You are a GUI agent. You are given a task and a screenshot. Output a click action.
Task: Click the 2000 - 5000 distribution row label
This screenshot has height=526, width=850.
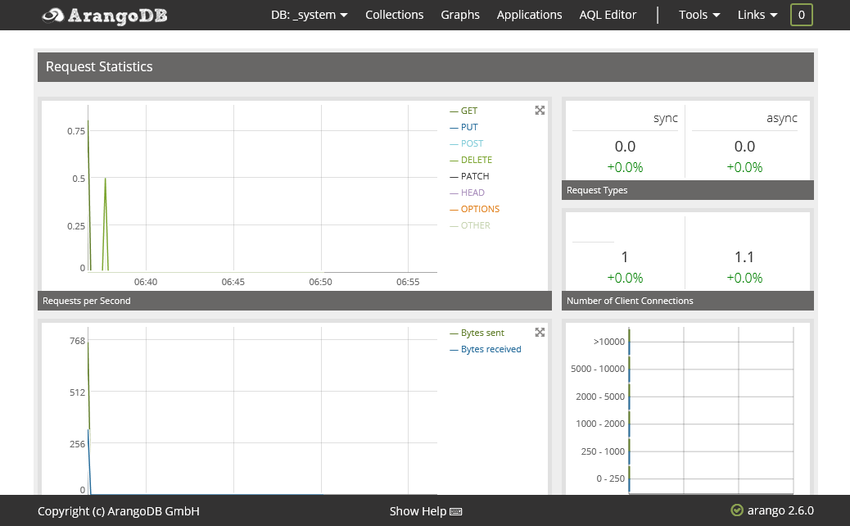point(600,396)
